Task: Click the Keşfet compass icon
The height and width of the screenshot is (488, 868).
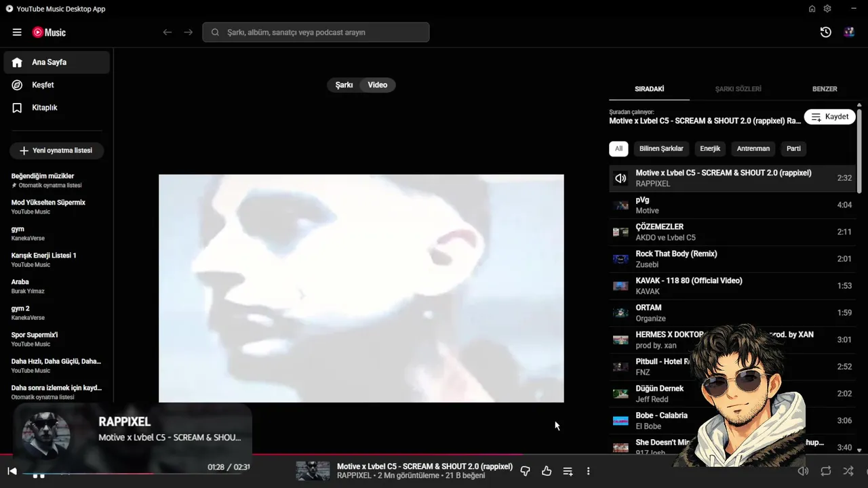Action: click(x=18, y=85)
